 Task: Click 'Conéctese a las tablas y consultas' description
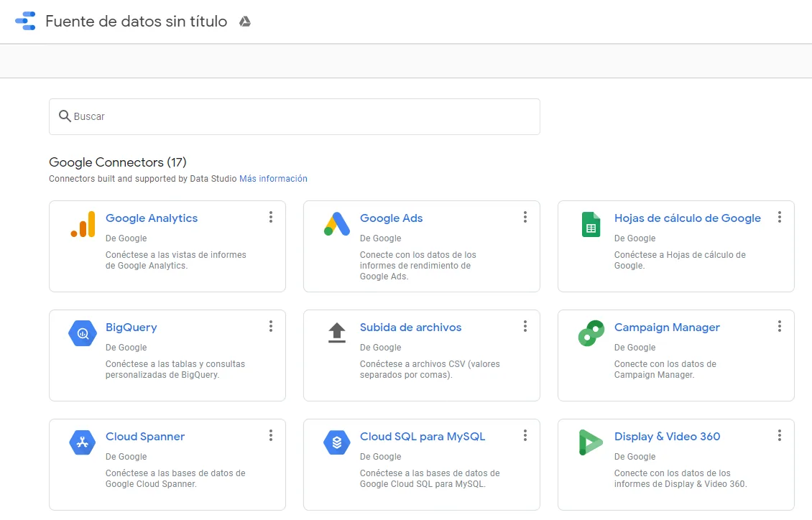[175, 369]
